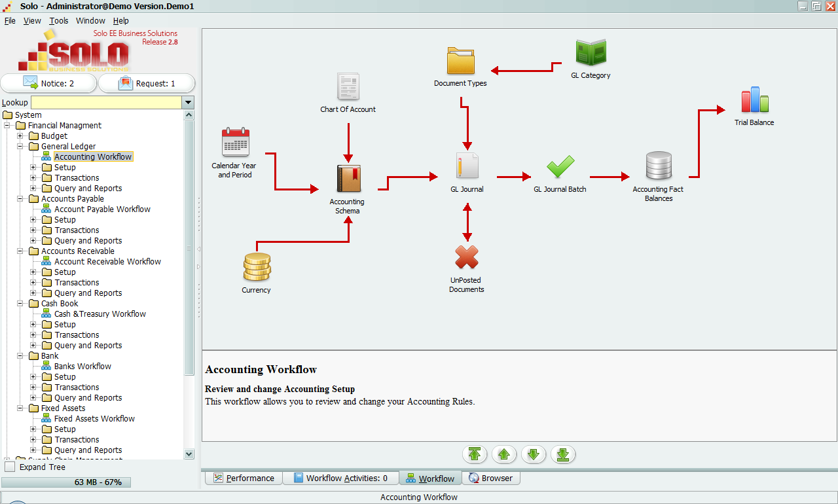This screenshot has width=838, height=504.
Task: Click the Request: 1 button
Action: point(147,84)
